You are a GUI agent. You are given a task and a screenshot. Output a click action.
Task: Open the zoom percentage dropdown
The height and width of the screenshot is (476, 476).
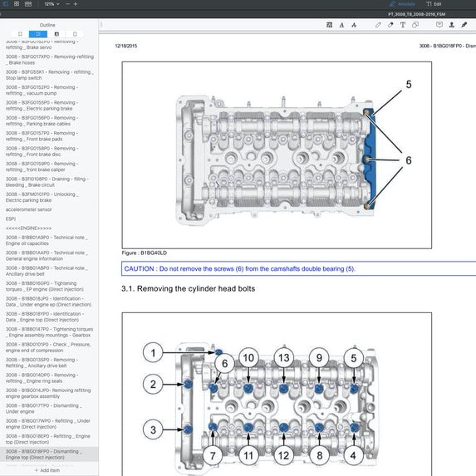pyautogui.click(x=52, y=4)
